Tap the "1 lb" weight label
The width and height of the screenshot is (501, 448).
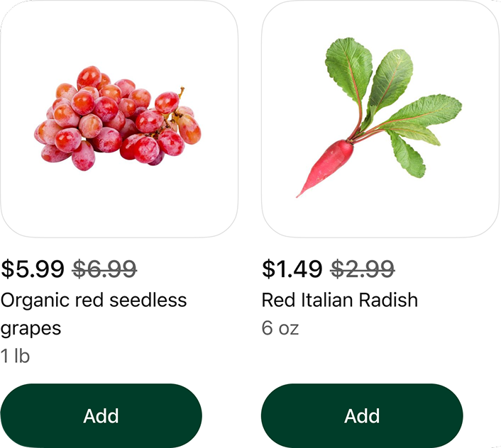(15, 356)
